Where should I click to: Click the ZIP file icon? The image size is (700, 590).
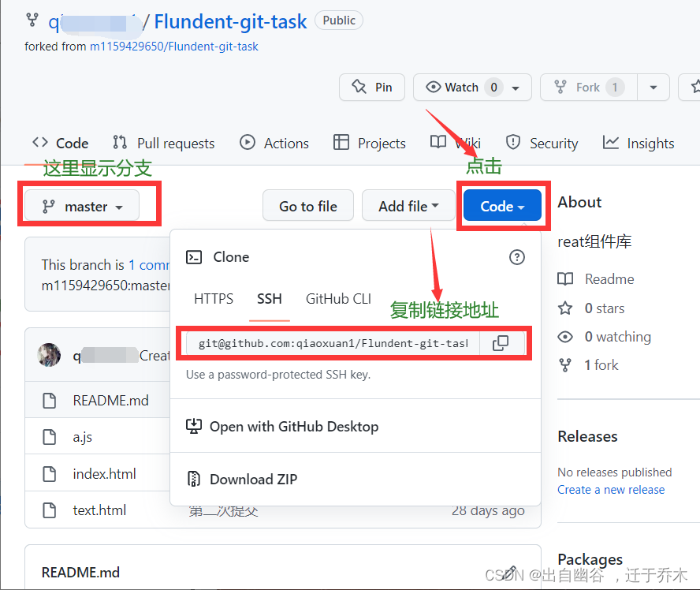194,479
